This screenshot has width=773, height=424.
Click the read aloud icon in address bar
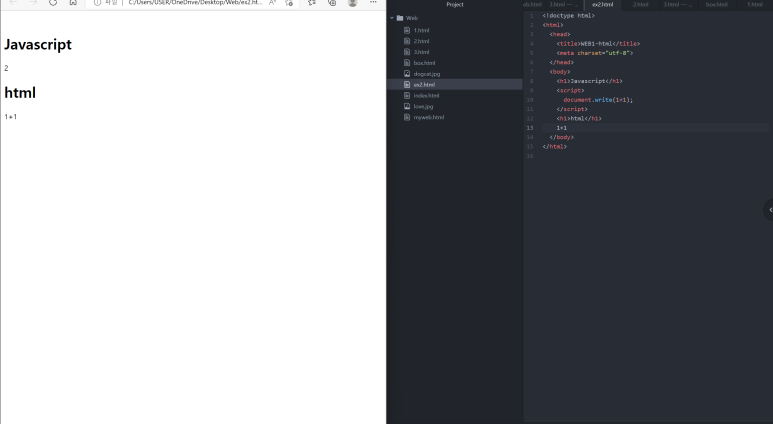272,3
